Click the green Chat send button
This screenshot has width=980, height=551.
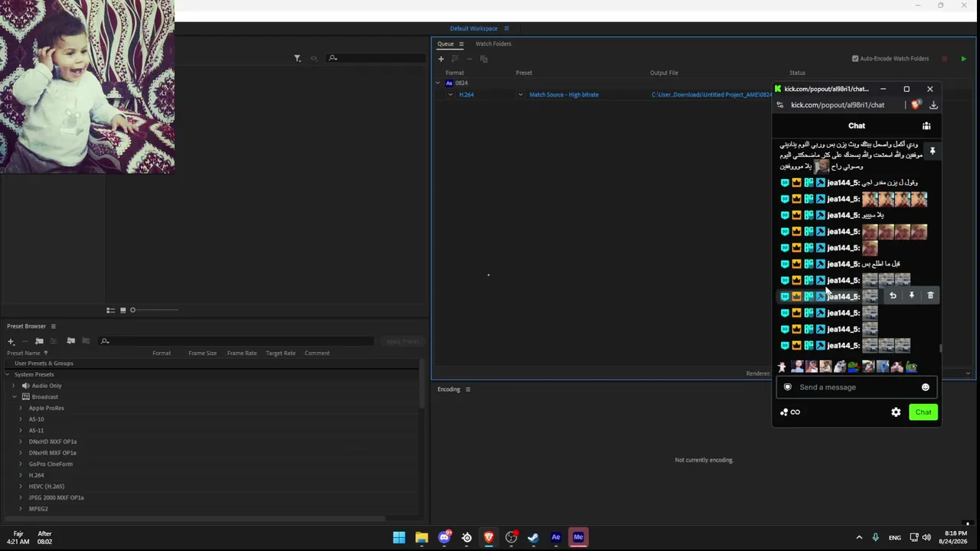pos(923,412)
